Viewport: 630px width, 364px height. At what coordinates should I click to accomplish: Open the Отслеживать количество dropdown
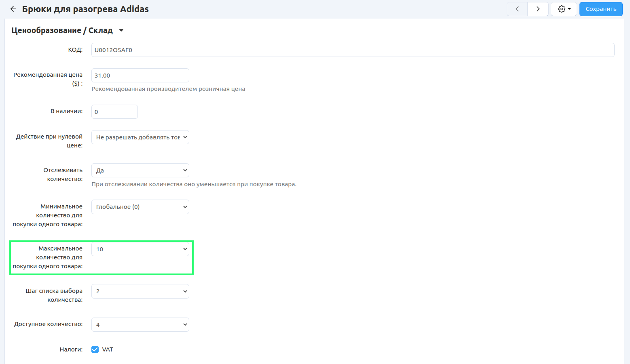140,170
